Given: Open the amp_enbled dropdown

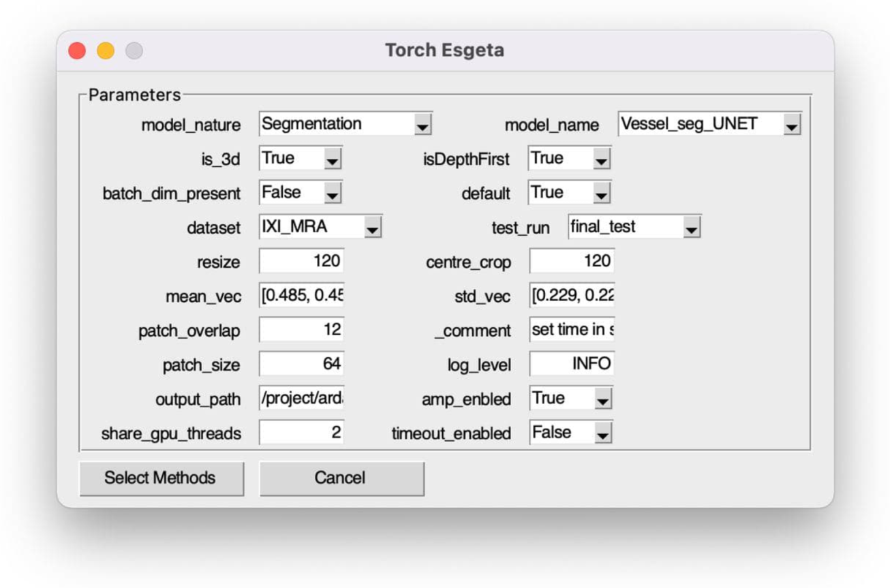Looking at the screenshot, I should tap(571, 399).
